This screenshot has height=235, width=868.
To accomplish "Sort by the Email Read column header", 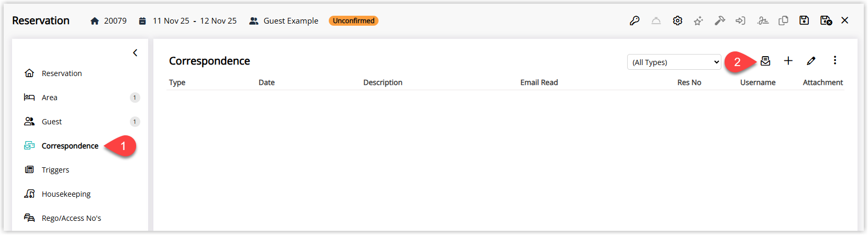I will pyautogui.click(x=539, y=82).
